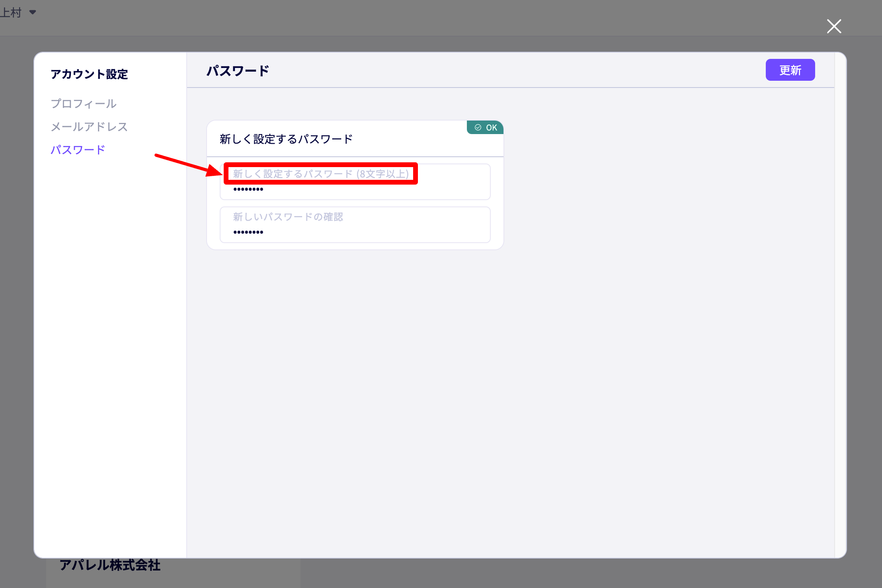Viewport: 882px width, 588px height.
Task: Open the メールアドレス settings section
Action: click(x=89, y=127)
